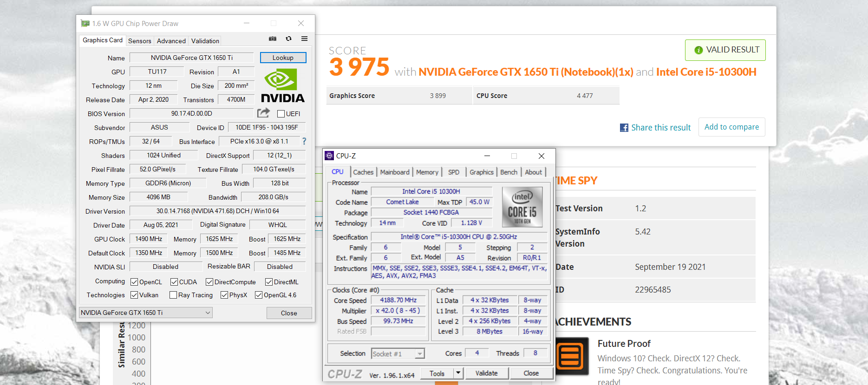Click the Core Speed value 4188.70 MHz
The width and height of the screenshot is (868, 385).
pos(398,300)
